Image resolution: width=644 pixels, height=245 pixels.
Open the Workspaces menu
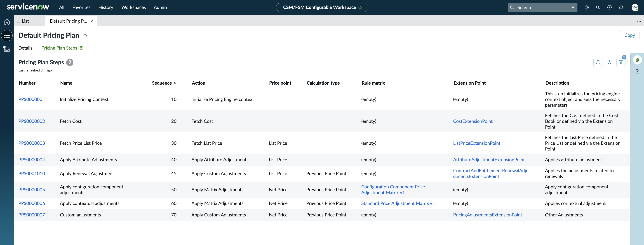133,8
